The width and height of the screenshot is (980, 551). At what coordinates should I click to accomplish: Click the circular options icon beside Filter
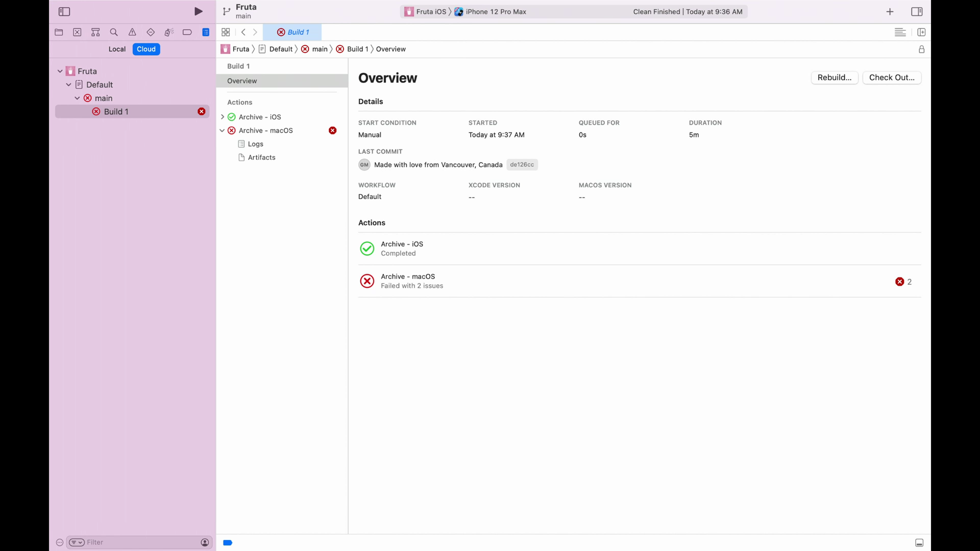(60, 542)
